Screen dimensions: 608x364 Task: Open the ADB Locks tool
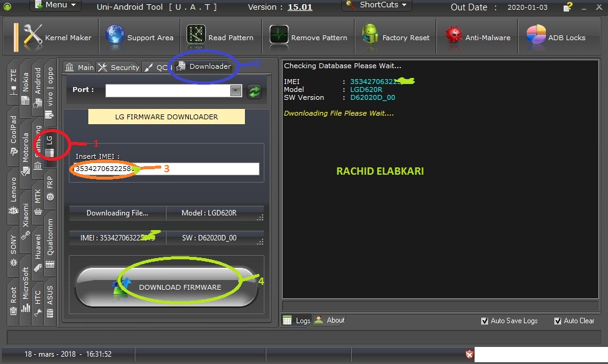[x=556, y=38]
